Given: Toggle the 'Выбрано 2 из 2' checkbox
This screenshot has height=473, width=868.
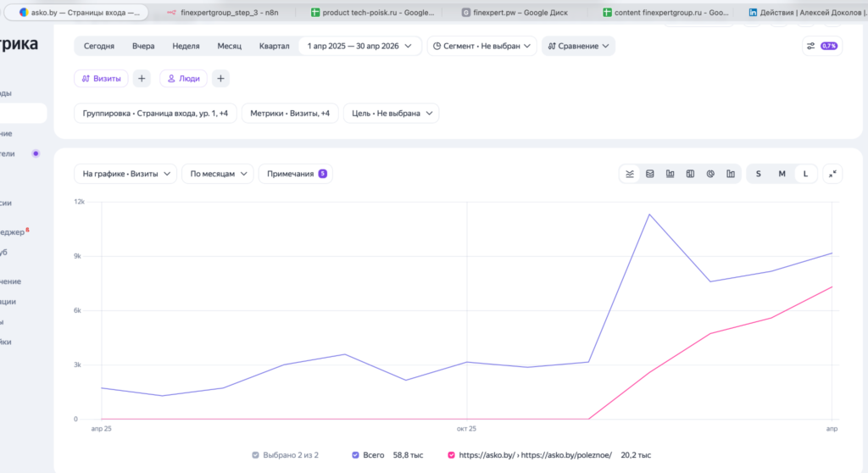Looking at the screenshot, I should pyautogui.click(x=255, y=455).
